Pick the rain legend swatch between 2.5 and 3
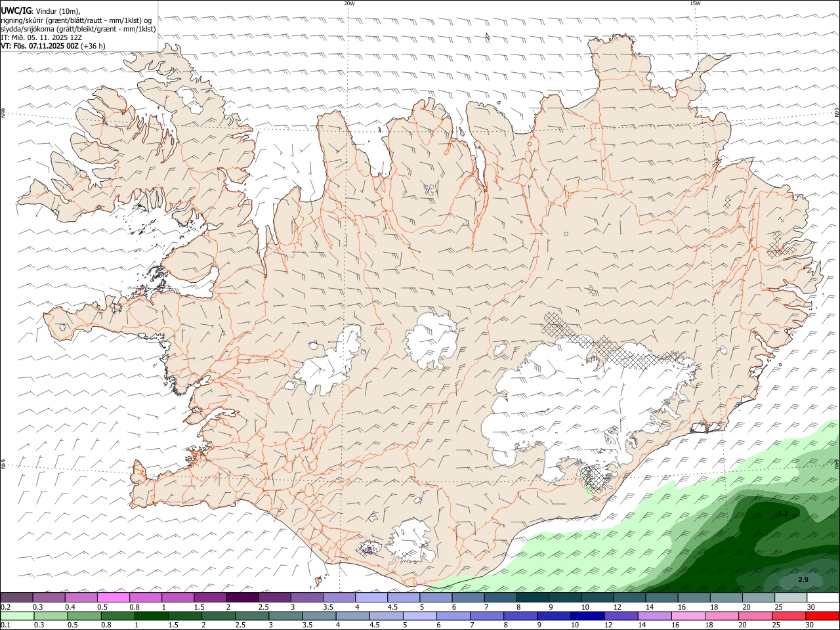The image size is (840, 630). (252, 616)
